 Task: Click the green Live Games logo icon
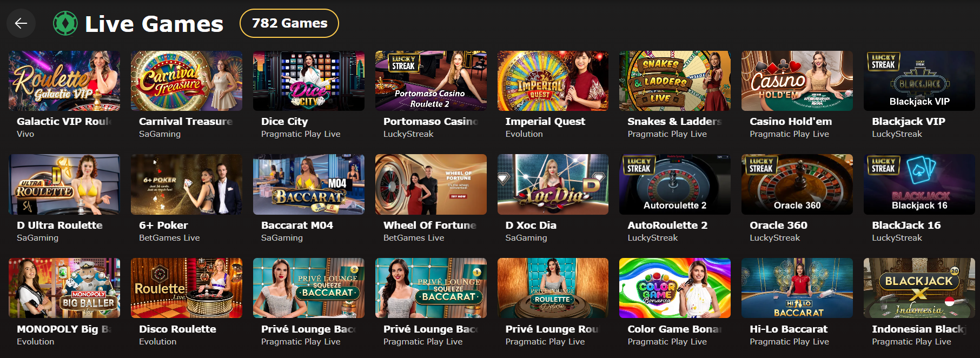coord(65,24)
